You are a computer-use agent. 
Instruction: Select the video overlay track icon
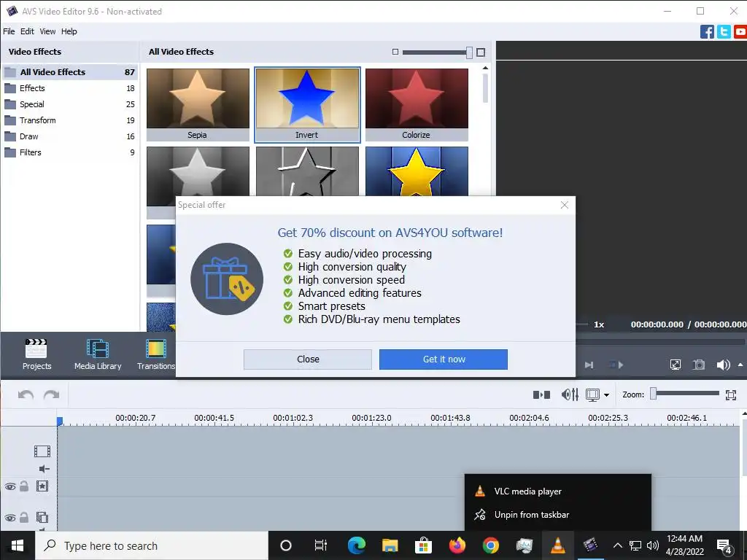[42, 517]
